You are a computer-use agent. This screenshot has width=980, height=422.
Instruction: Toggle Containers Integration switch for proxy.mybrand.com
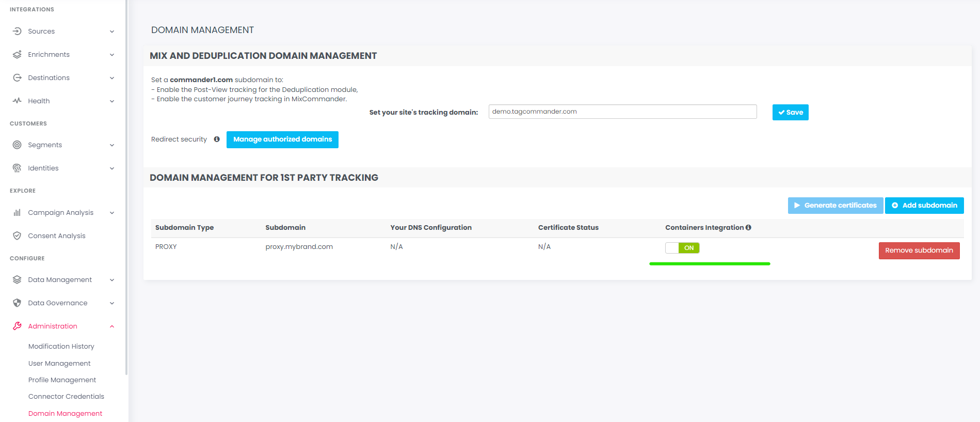682,248
